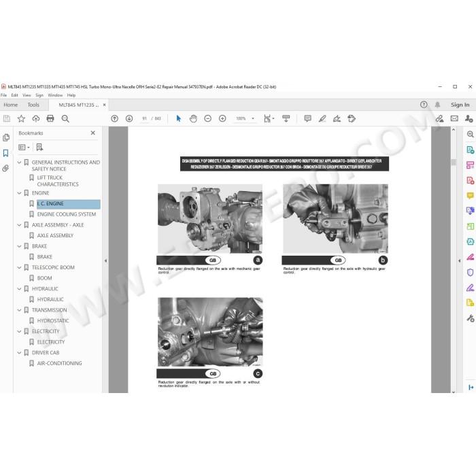Toggle the bookmarks panel icon

click(5, 153)
